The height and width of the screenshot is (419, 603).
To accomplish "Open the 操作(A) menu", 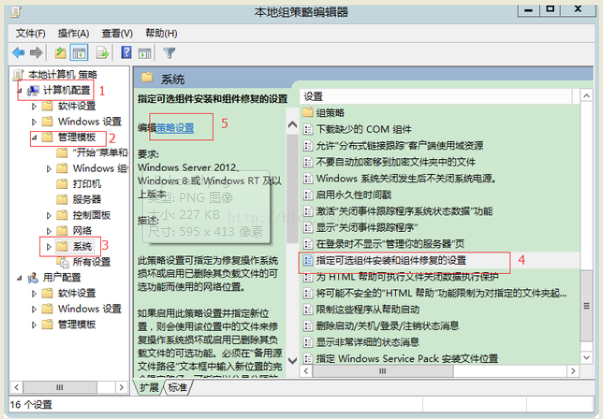I will 73,33.
